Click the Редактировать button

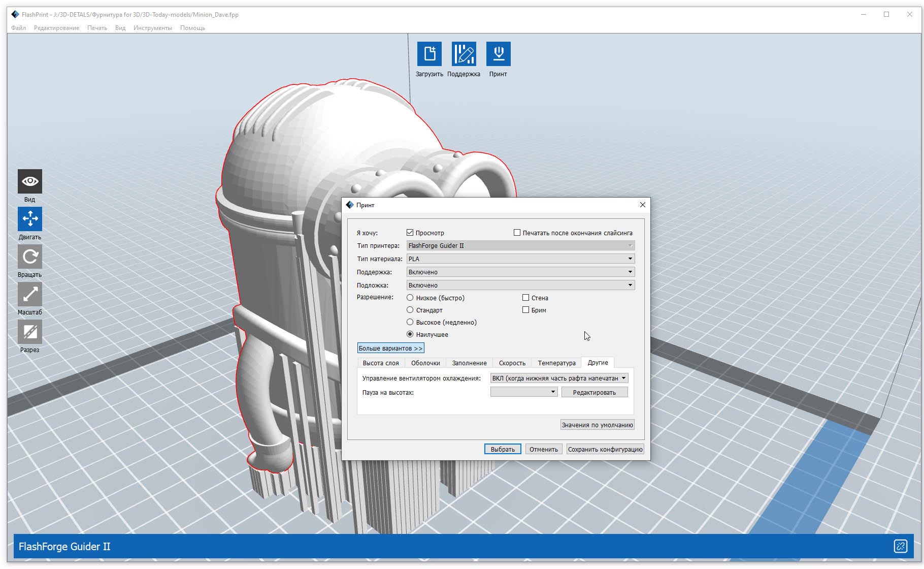click(594, 392)
